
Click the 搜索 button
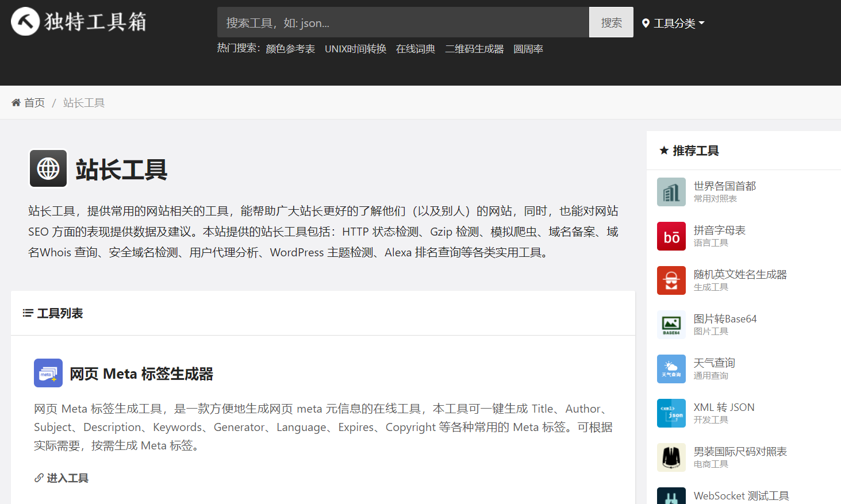pyautogui.click(x=611, y=22)
